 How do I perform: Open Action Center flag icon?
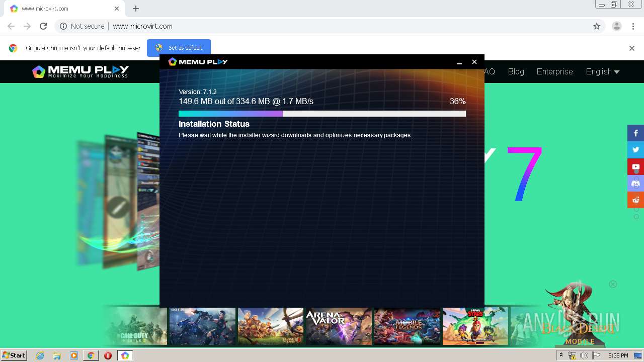click(x=596, y=355)
